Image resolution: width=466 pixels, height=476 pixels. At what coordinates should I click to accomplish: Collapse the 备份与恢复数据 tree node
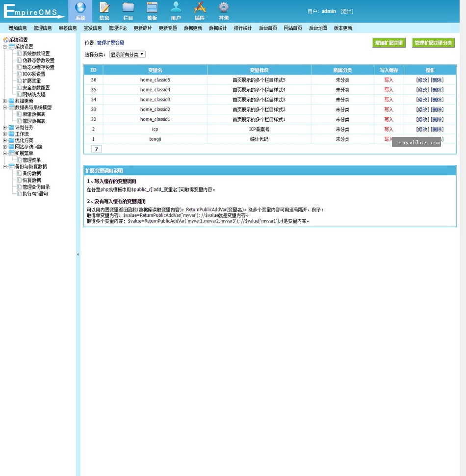pyautogui.click(x=5, y=167)
